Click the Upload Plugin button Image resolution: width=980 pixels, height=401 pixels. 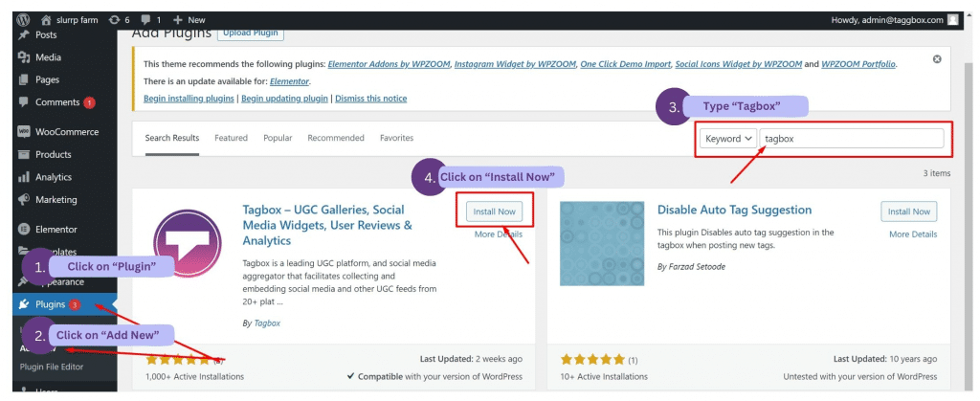tap(251, 33)
